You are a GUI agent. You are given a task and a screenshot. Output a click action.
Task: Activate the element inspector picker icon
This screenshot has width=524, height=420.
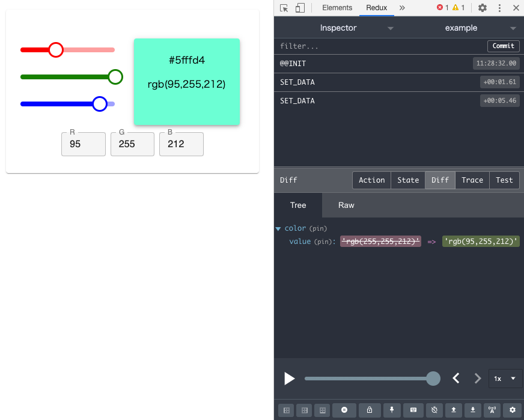[x=284, y=8]
